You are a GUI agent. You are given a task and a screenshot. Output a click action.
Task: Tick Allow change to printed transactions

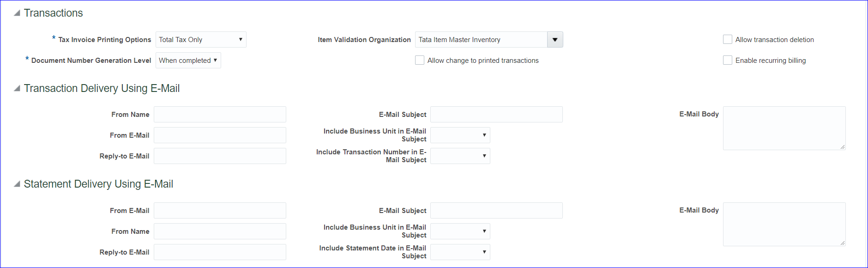(420, 61)
